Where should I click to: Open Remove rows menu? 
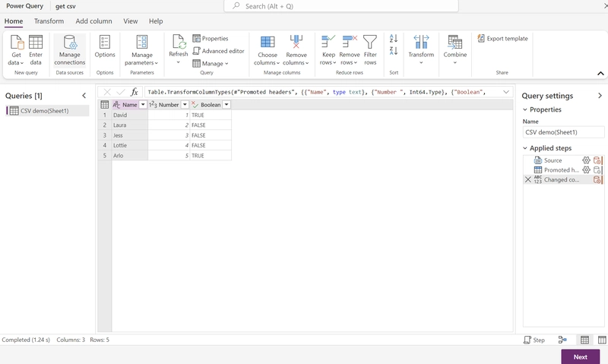[x=349, y=50]
